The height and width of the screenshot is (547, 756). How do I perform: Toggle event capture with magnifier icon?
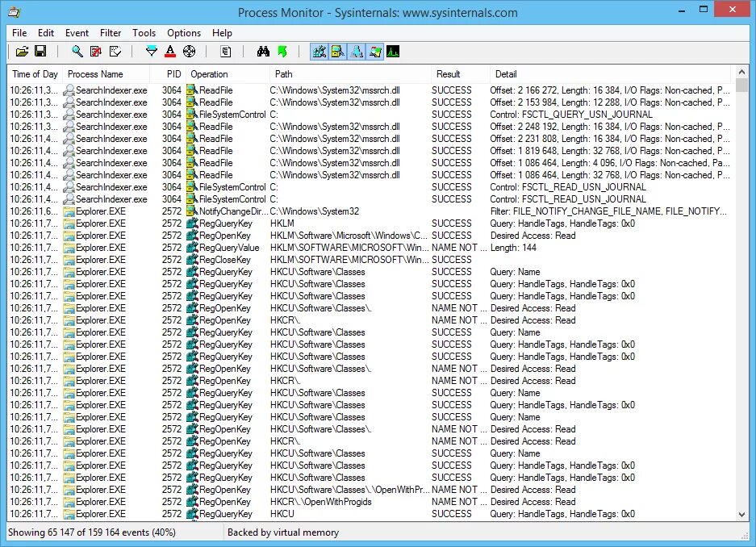[77, 51]
